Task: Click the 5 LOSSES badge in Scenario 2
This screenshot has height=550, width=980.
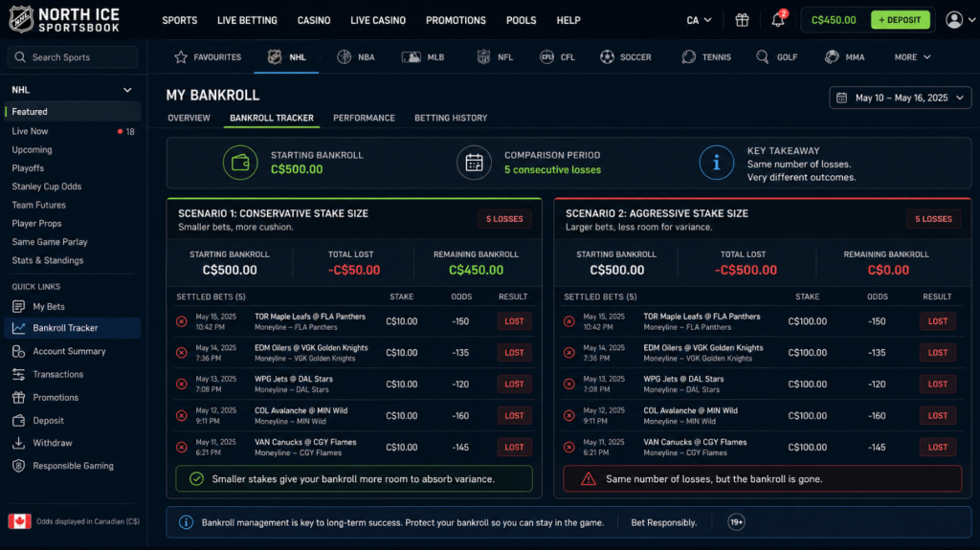Action: 933,219
